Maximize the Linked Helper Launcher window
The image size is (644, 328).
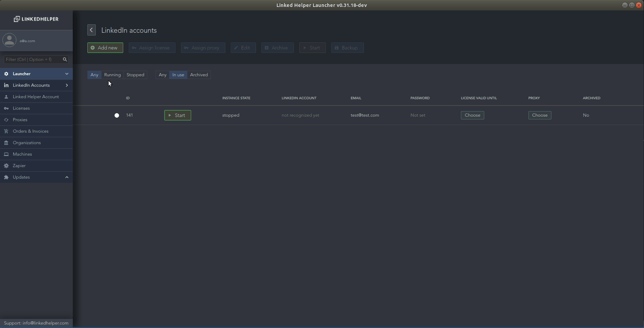coord(632,5)
